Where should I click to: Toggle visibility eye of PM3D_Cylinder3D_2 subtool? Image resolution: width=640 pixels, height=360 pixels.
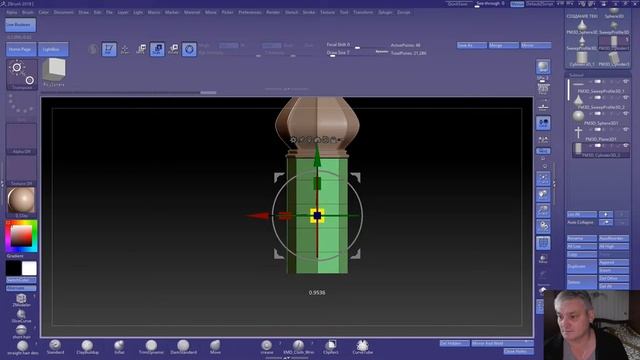[x=625, y=146]
